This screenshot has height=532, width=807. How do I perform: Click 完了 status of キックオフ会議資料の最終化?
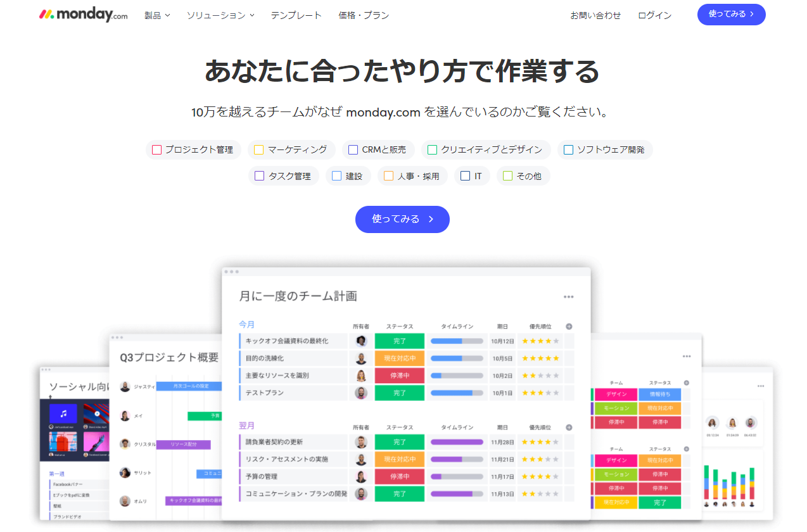[400, 341]
